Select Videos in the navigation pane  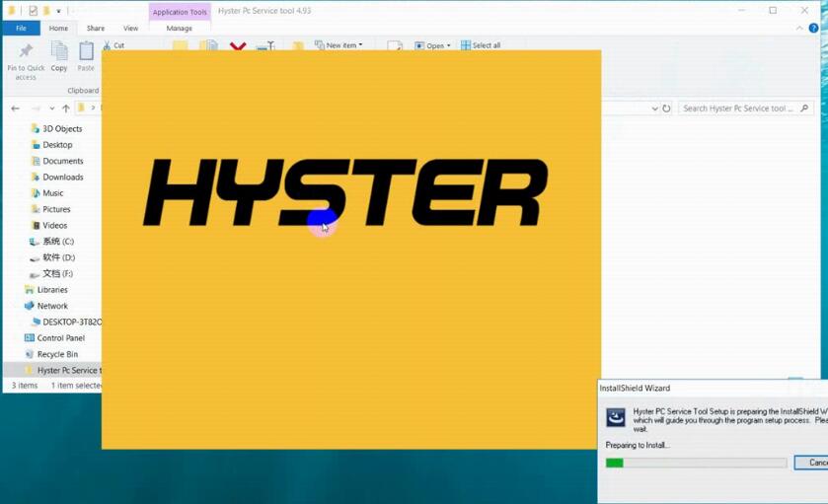click(x=49, y=225)
